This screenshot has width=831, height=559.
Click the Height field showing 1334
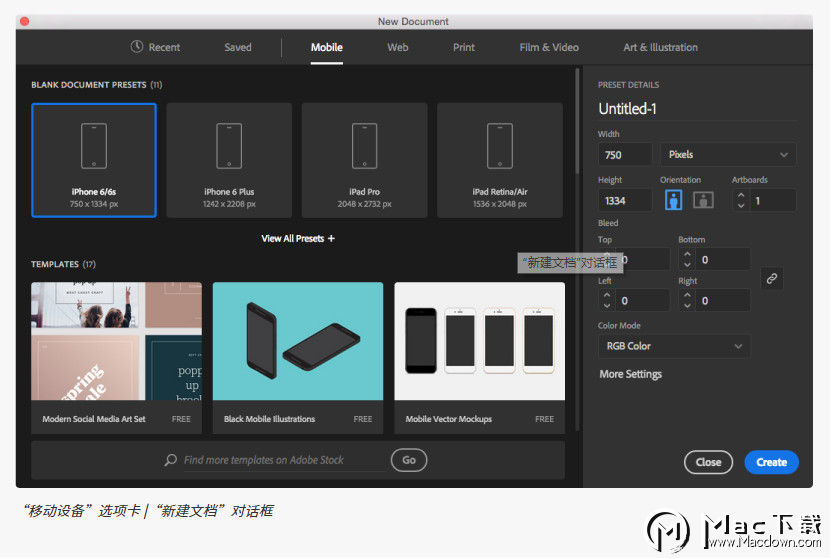625,201
